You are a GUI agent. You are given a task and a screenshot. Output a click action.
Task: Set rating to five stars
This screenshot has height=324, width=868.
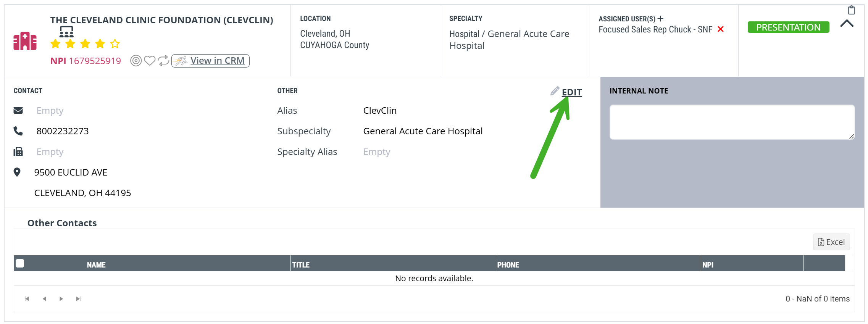[x=115, y=44]
